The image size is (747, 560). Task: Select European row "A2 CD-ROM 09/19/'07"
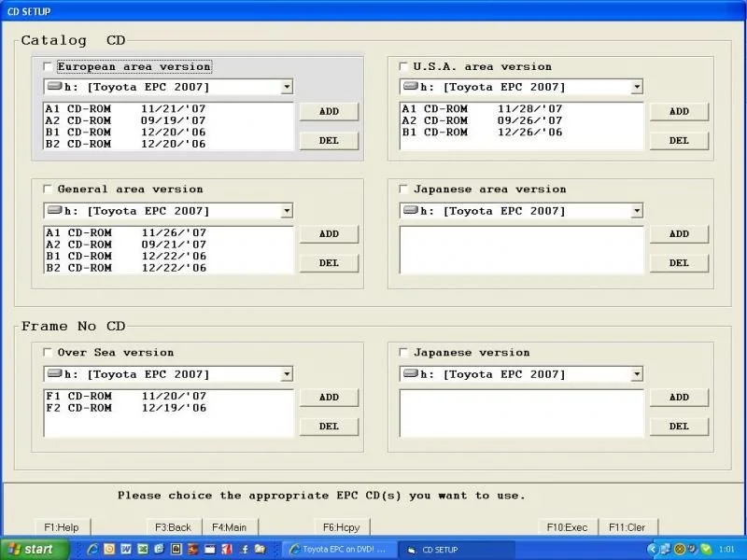168,120
